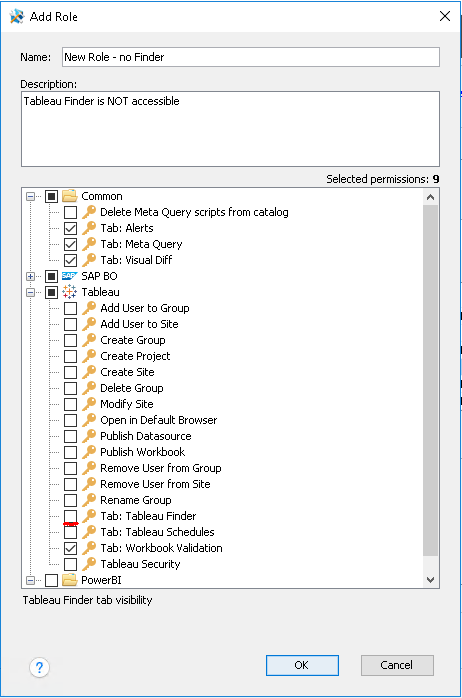Select the Create Site row label
Image resolution: width=462 pixels, height=698 pixels.
[127, 372]
